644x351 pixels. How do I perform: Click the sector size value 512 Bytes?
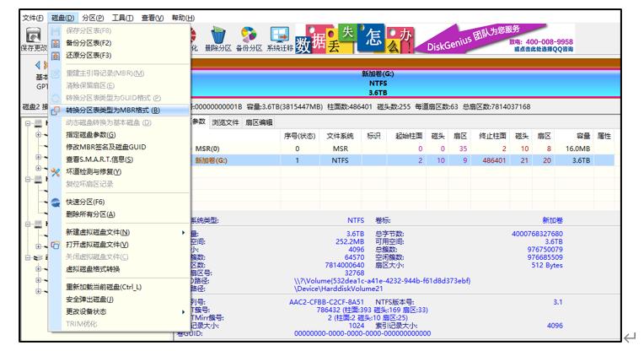(547, 266)
